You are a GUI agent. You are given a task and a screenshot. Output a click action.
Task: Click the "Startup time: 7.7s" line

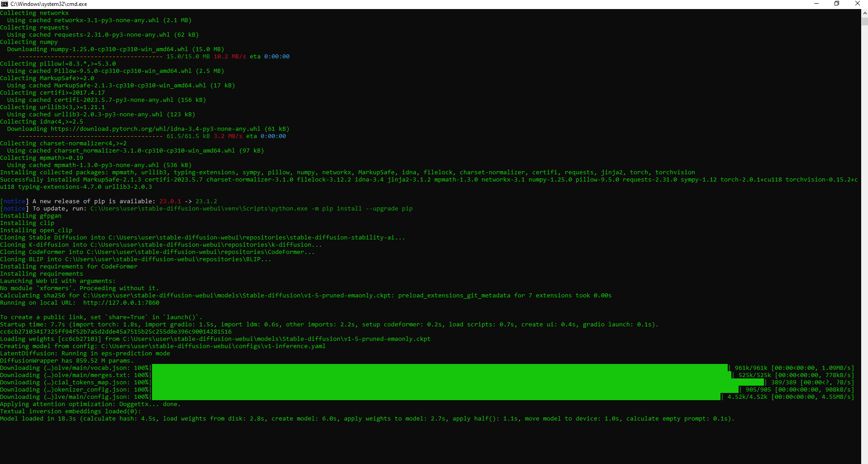coord(329,325)
